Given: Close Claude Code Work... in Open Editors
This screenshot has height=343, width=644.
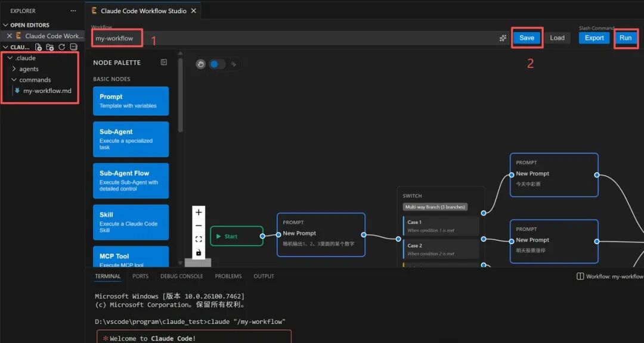Looking at the screenshot, I should coord(10,36).
